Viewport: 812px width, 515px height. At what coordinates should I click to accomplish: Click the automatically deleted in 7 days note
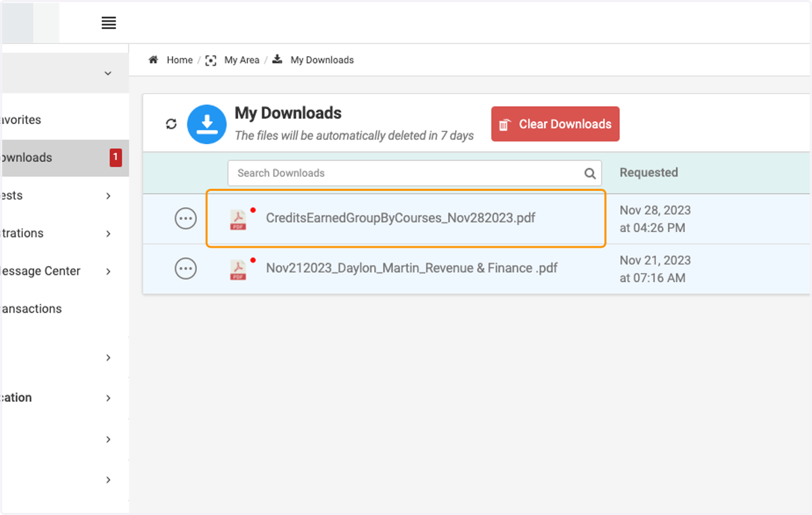[354, 135]
